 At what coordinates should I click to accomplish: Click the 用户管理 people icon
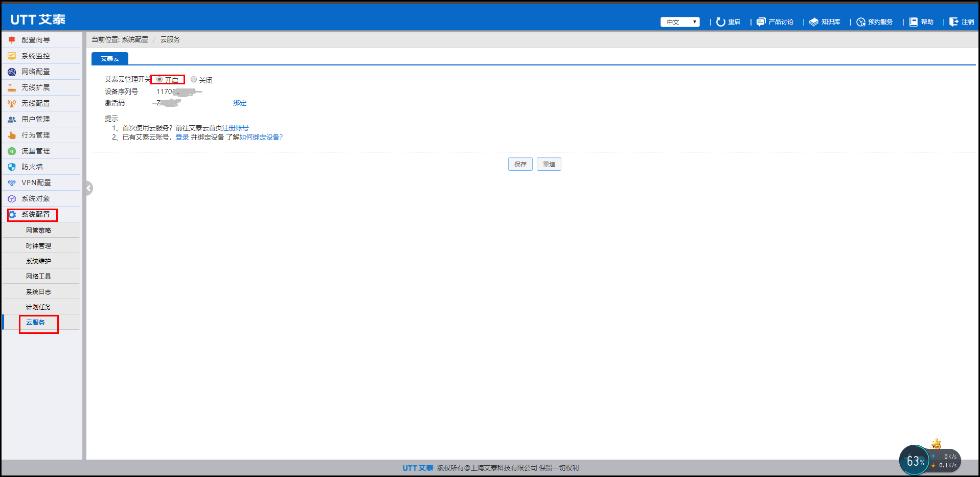point(12,119)
